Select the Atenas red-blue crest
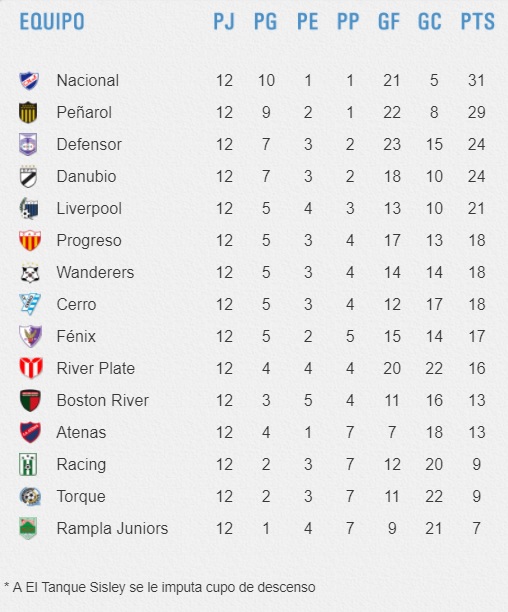This screenshot has width=508, height=612. (x=30, y=432)
